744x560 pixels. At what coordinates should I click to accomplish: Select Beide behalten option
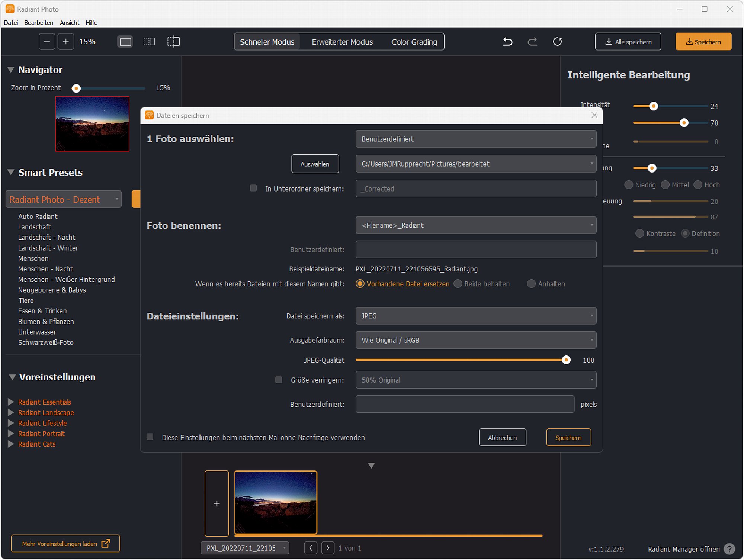[x=458, y=284]
